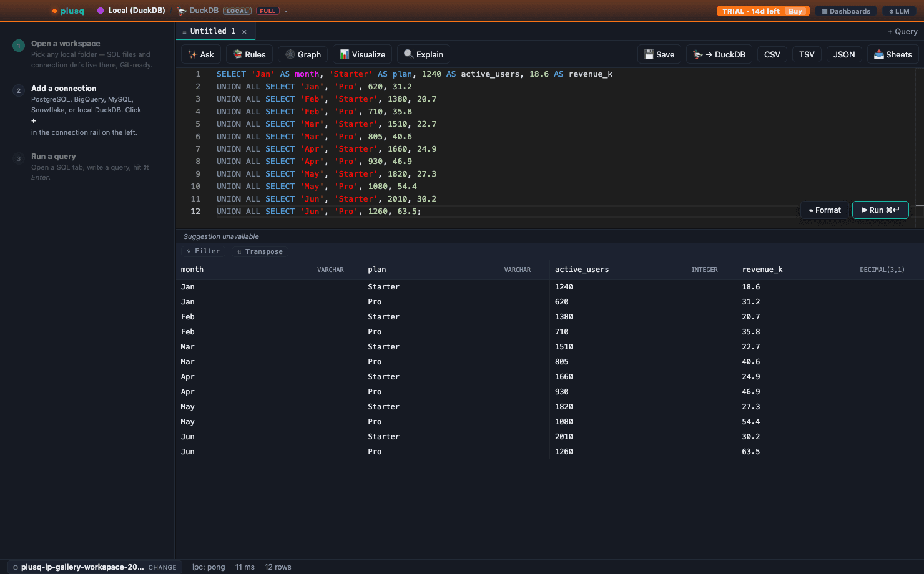Click the plusq logo in header
The width and height of the screenshot is (924, 574).
point(68,11)
